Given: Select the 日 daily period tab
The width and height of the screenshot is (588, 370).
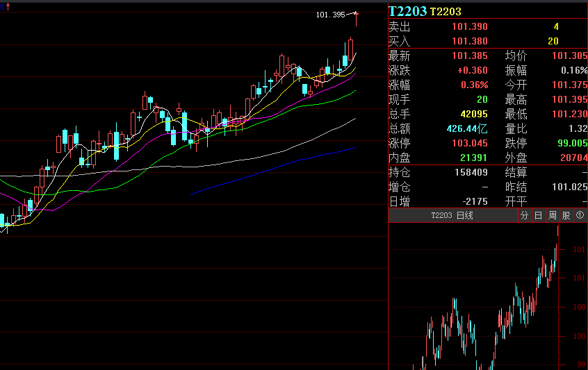Looking at the screenshot, I should tap(538, 216).
